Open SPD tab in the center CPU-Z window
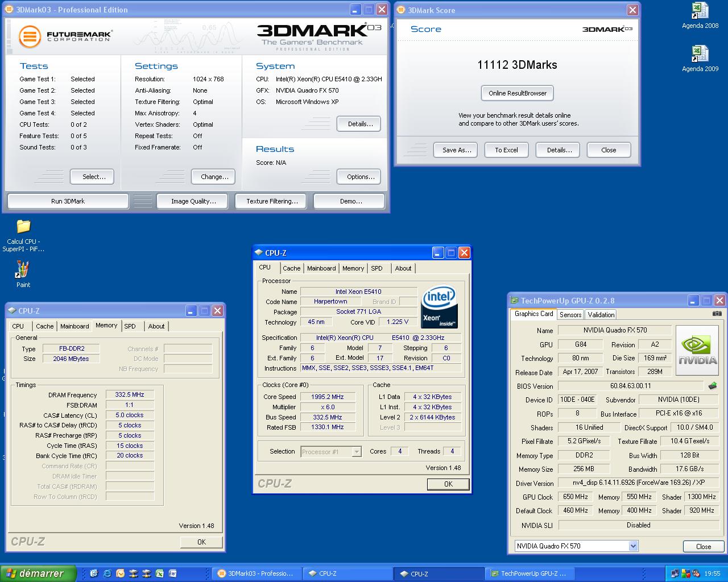 (377, 268)
